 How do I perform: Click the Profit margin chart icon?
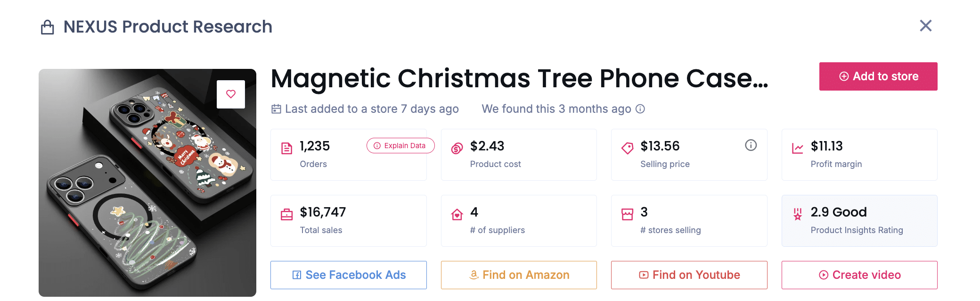(x=797, y=149)
